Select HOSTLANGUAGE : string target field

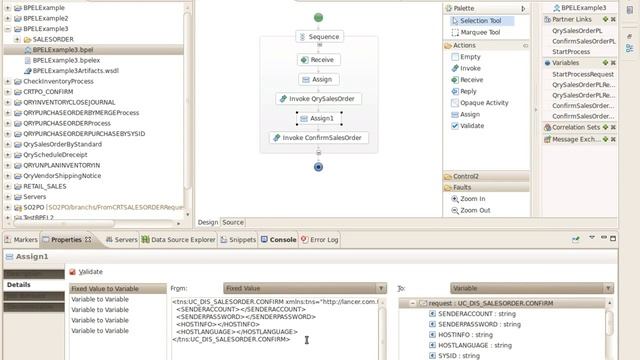click(470, 345)
